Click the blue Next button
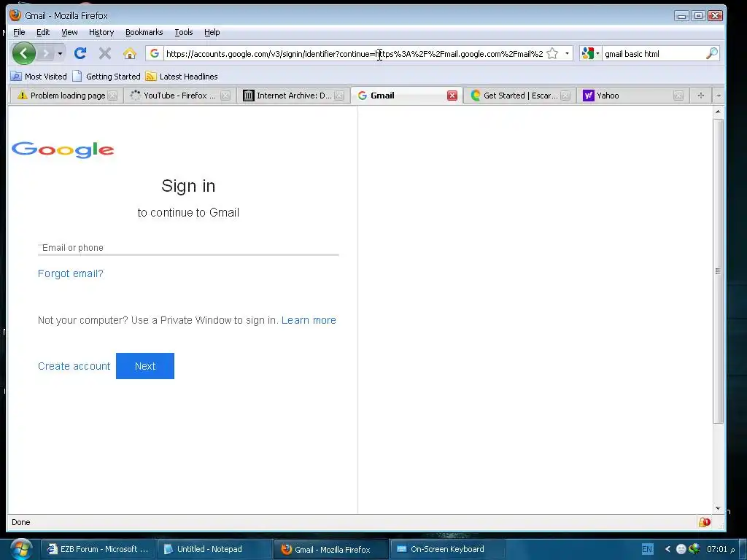The image size is (747, 560). click(145, 366)
